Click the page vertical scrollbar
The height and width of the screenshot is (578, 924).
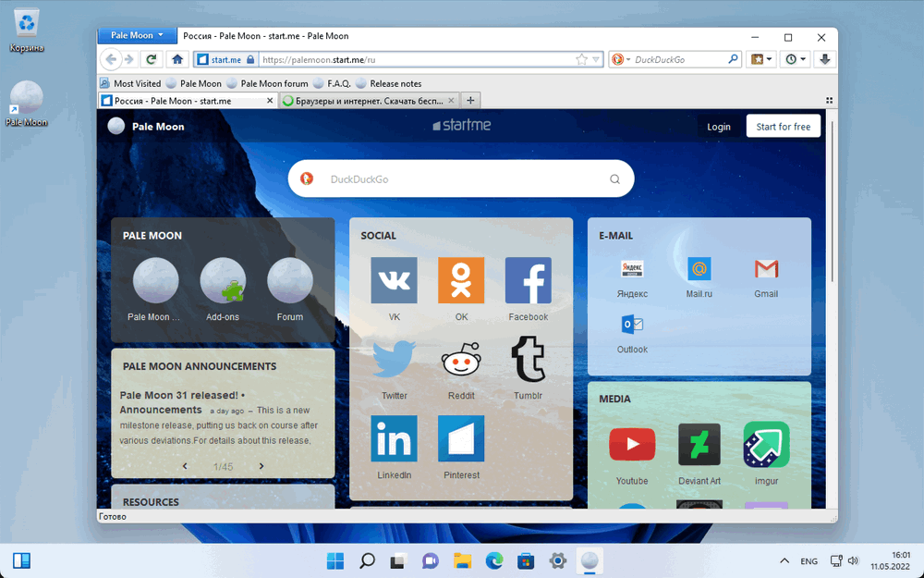(x=833, y=201)
